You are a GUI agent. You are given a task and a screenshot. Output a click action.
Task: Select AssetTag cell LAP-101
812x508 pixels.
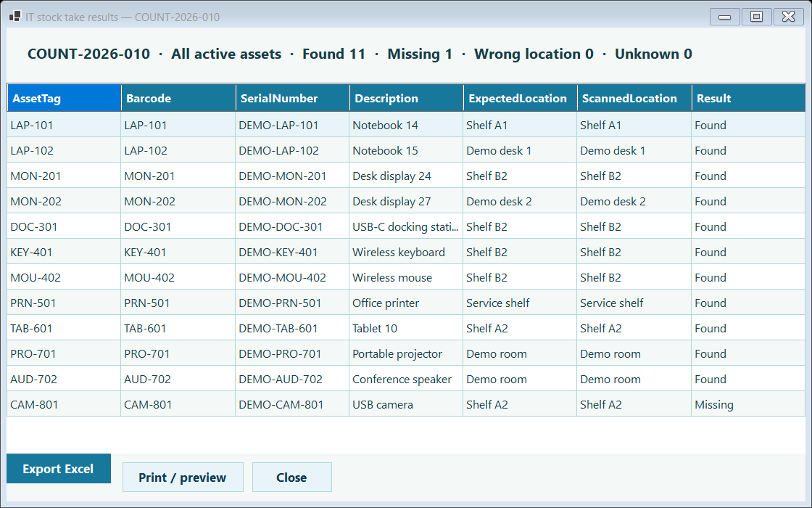click(x=64, y=125)
